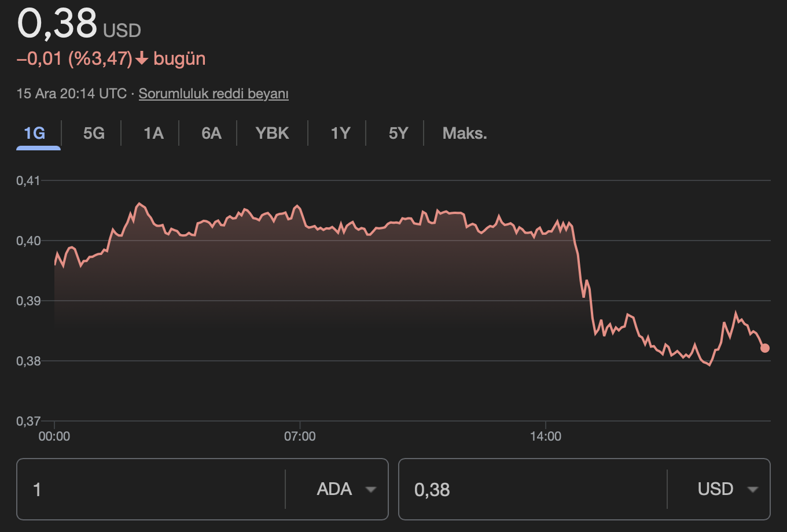Open the Sorumluluk reddi beyanı link
This screenshot has width=787, height=532.
pos(214,94)
